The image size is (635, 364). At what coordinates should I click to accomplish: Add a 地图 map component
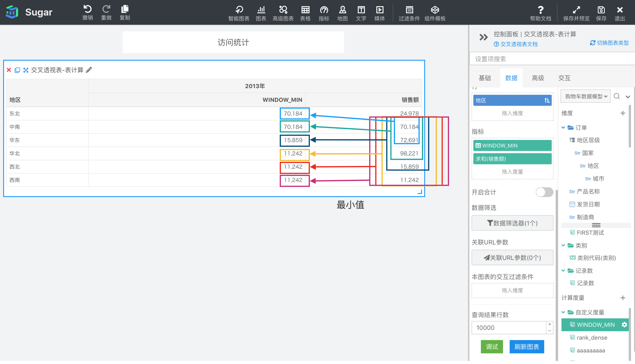(343, 13)
